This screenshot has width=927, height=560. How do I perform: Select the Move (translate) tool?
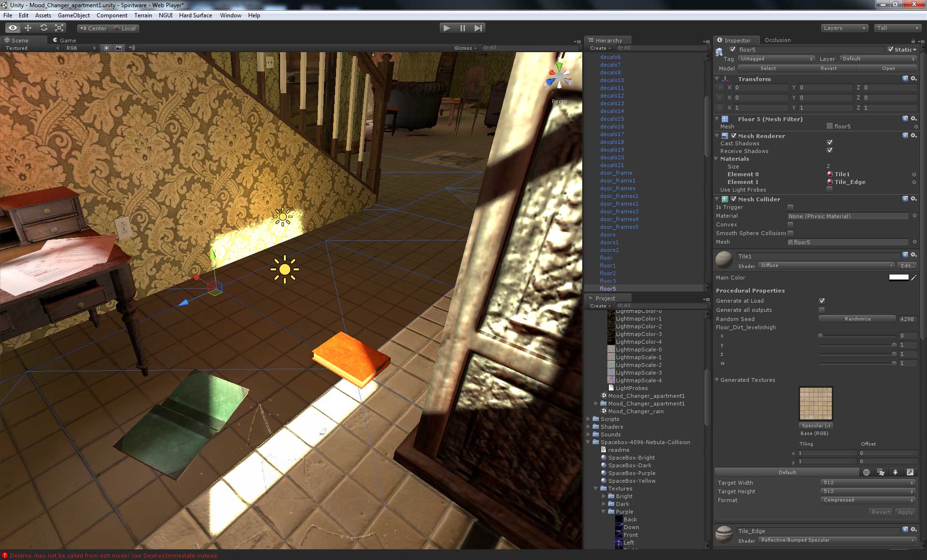tap(28, 28)
